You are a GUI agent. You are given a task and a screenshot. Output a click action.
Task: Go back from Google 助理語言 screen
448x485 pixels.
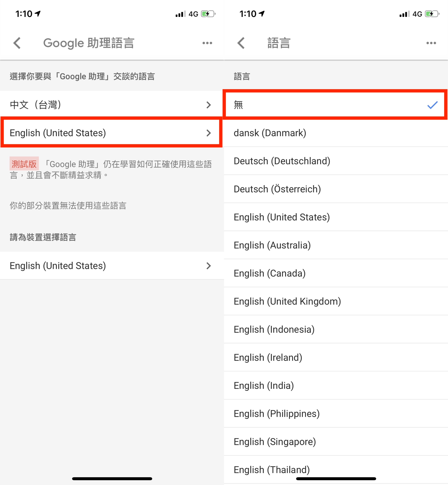[17, 43]
